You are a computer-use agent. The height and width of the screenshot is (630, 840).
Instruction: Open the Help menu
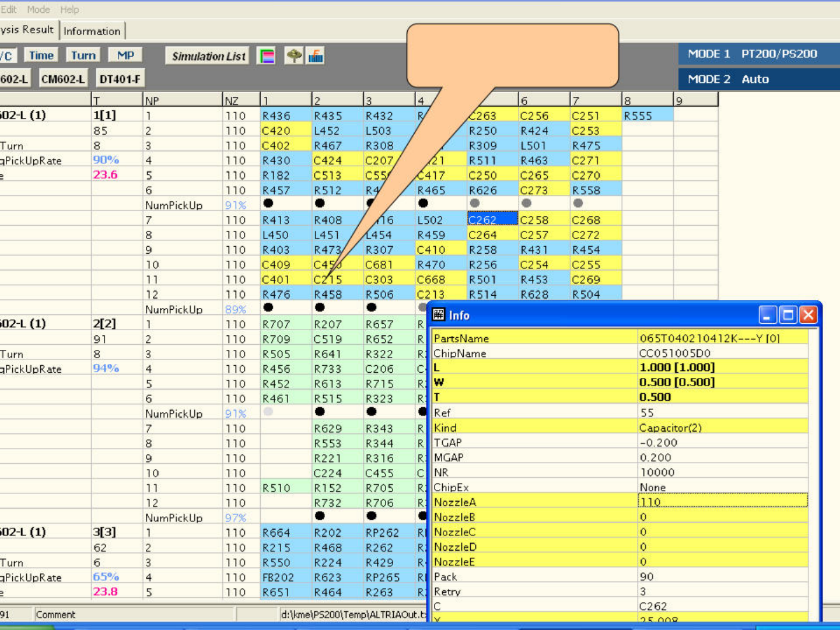coord(69,9)
